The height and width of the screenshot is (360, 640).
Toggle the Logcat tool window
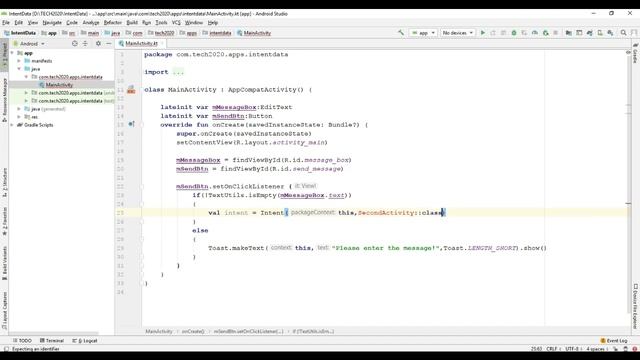coord(85,340)
